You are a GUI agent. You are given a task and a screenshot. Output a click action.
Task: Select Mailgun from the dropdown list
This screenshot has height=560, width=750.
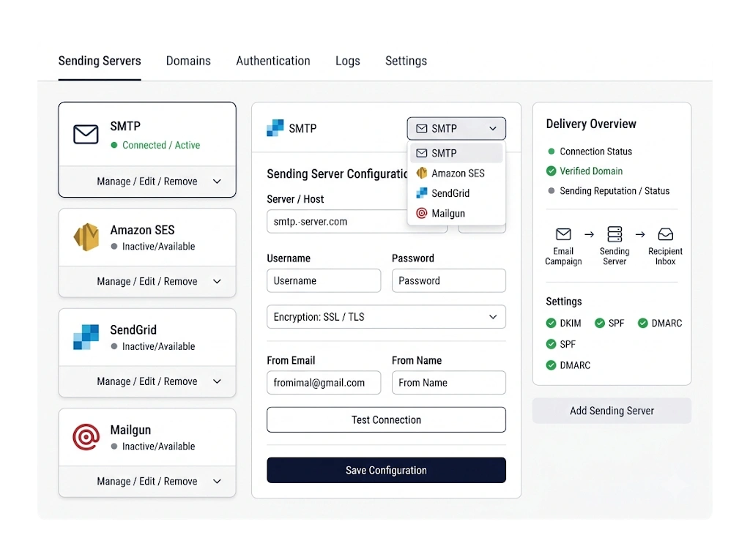(x=456, y=213)
